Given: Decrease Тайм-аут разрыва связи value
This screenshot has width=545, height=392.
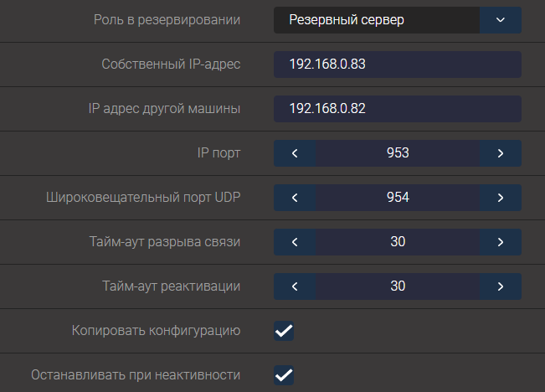Looking at the screenshot, I should click(294, 242).
